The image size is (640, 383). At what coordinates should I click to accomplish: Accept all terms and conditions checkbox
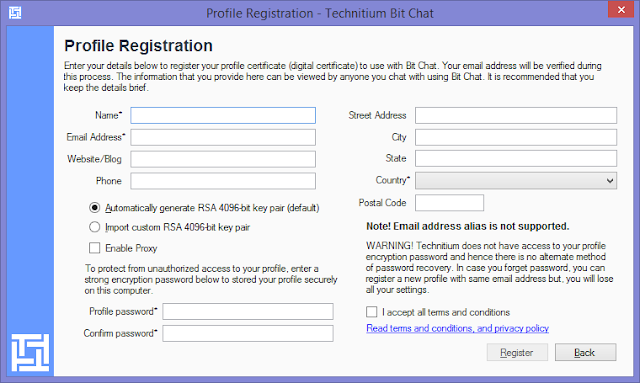click(371, 312)
